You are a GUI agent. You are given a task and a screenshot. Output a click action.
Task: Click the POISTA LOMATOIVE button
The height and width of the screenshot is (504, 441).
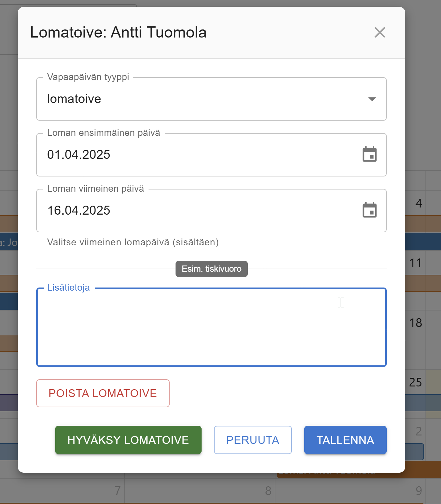103,393
